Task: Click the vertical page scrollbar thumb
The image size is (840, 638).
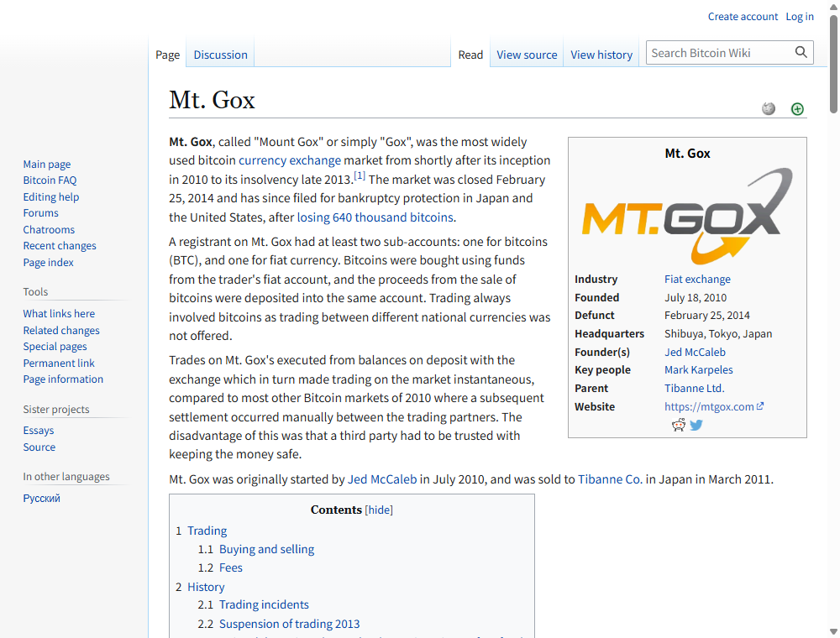Action: pos(833,65)
